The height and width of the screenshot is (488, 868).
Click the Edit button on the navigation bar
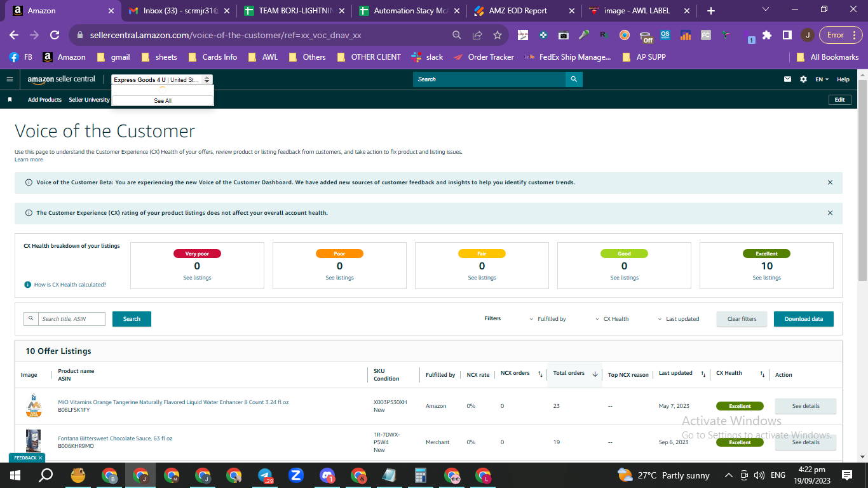(x=839, y=100)
